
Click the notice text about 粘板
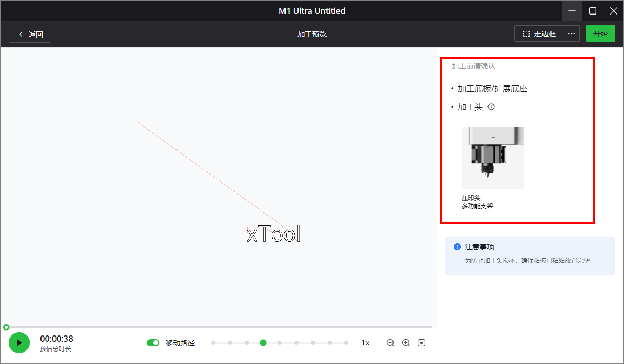tap(527, 261)
